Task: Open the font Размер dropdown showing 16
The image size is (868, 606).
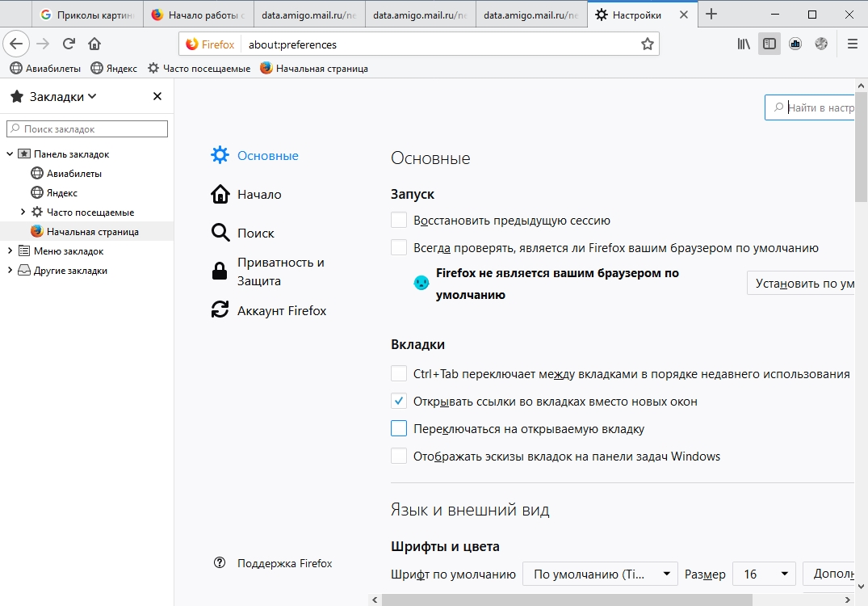Action: [764, 574]
